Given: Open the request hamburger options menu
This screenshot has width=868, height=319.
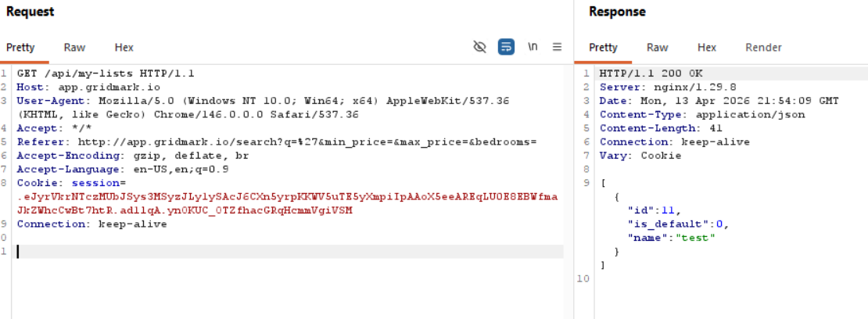Looking at the screenshot, I should click(557, 47).
